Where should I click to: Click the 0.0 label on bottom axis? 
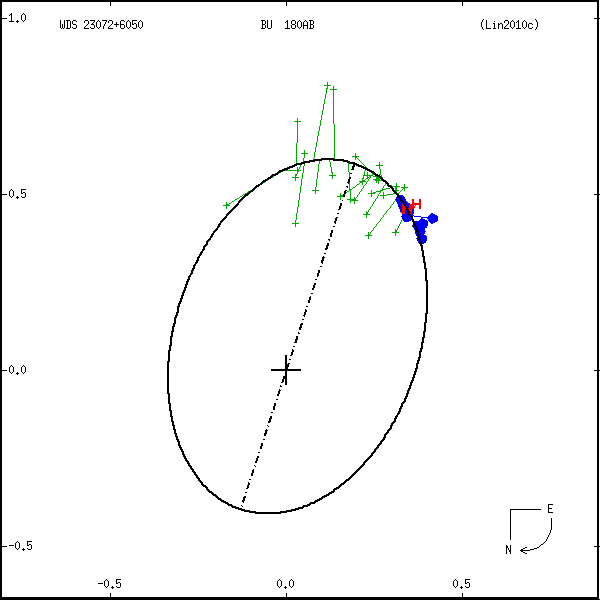(x=285, y=584)
